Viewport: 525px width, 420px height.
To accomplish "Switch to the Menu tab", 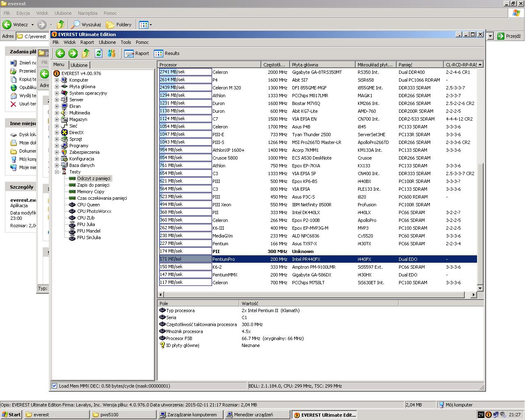I will (59, 64).
